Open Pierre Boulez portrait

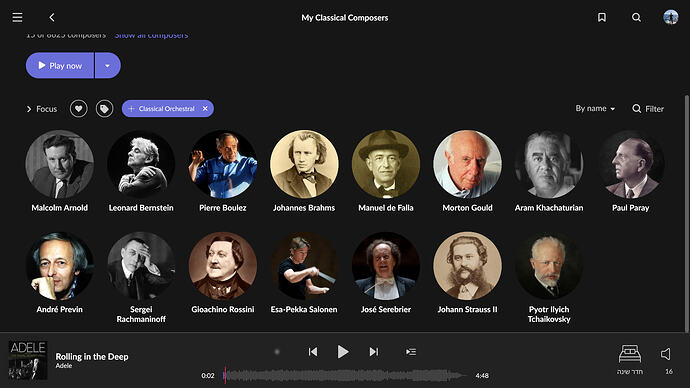click(x=223, y=164)
